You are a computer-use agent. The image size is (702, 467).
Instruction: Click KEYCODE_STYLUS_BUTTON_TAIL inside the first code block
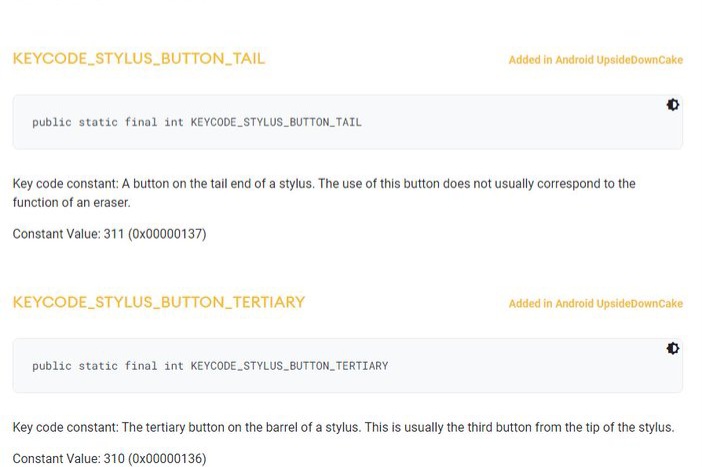[x=276, y=123]
